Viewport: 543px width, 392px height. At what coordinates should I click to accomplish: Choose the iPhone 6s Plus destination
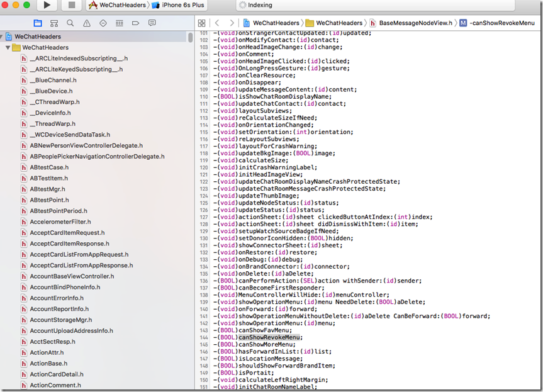(178, 5)
